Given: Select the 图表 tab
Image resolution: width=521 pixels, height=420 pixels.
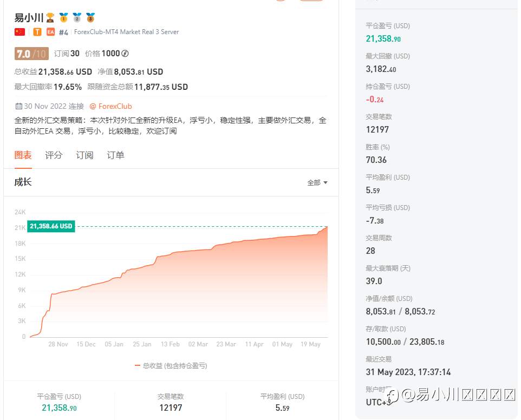Looking at the screenshot, I should [x=23, y=155].
